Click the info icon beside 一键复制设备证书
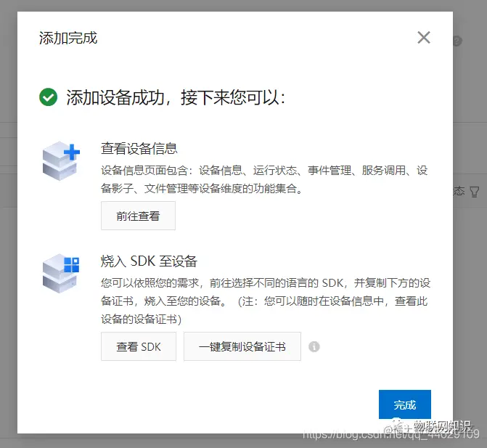This screenshot has height=448, width=487. [314, 346]
